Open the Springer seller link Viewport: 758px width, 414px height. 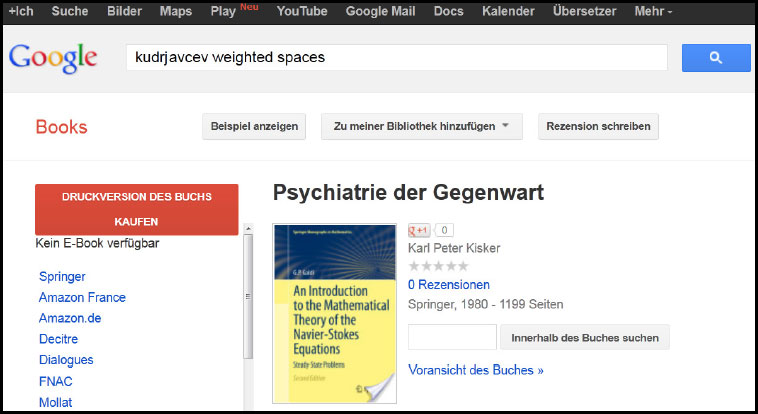pyautogui.click(x=62, y=277)
